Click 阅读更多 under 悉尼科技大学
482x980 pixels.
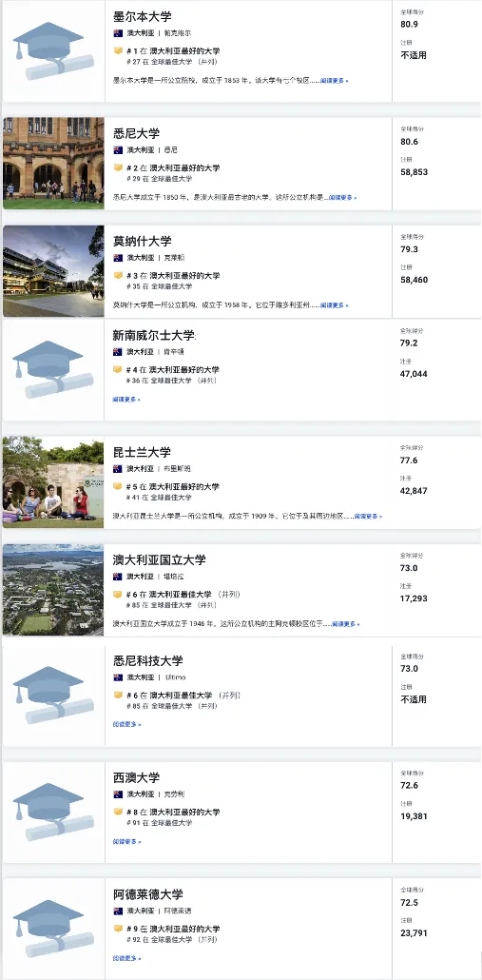126,724
